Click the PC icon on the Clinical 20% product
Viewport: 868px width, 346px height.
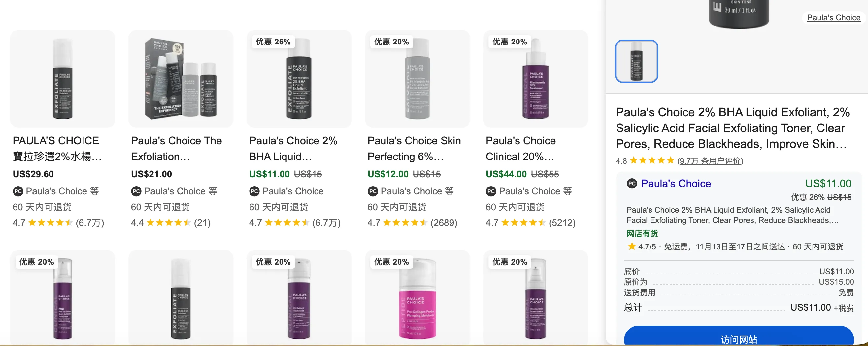tap(490, 191)
